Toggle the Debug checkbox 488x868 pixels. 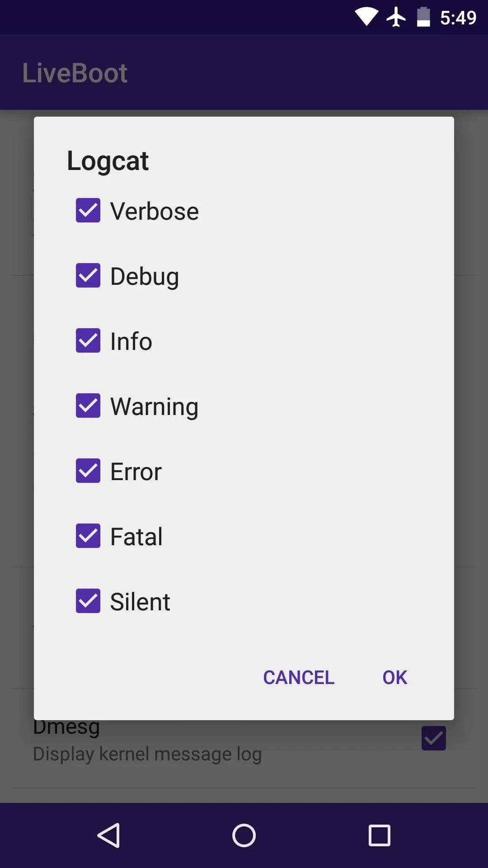pos(88,275)
